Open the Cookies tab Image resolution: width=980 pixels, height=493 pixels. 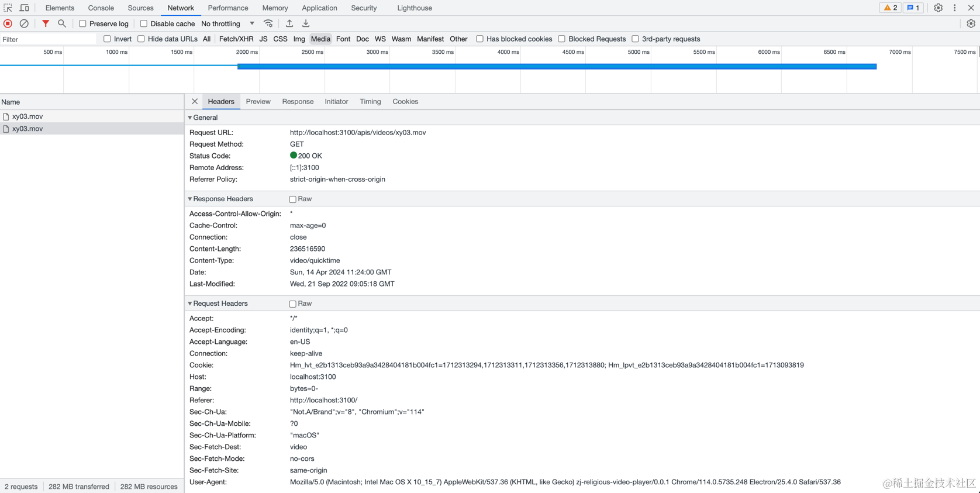[405, 101]
